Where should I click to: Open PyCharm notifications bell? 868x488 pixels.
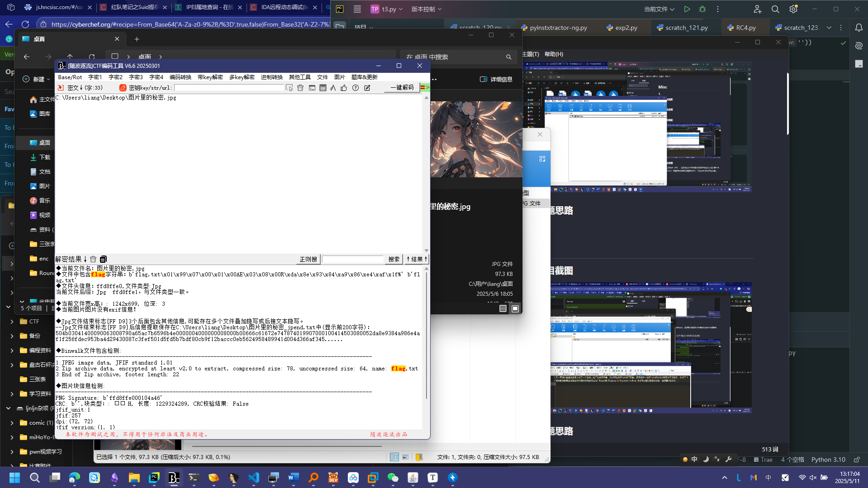(859, 28)
